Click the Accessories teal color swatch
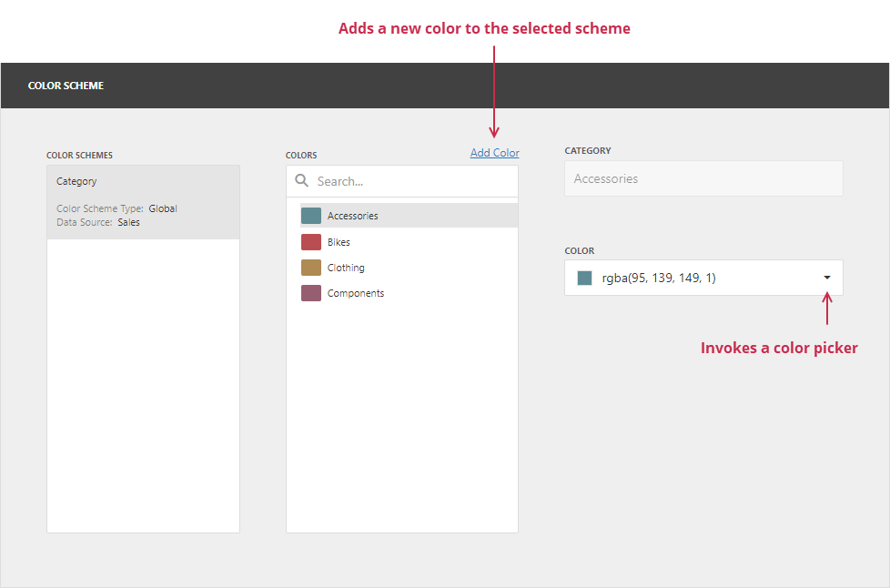 (309, 215)
